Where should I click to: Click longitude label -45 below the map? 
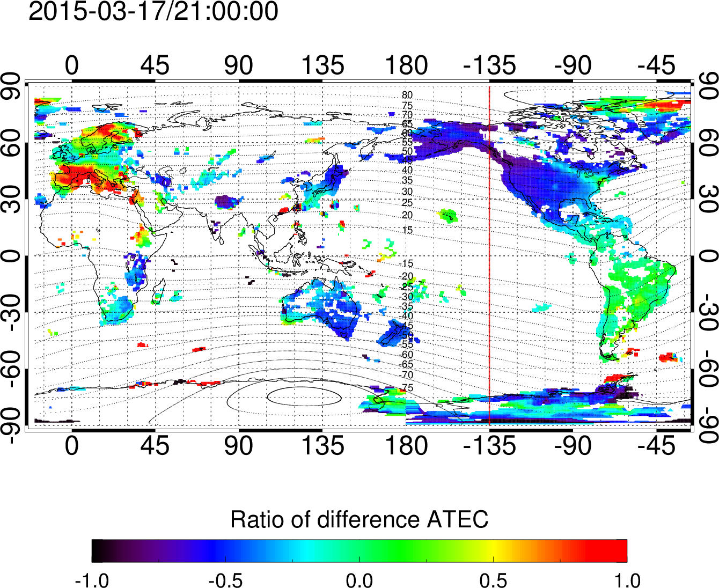657,446
